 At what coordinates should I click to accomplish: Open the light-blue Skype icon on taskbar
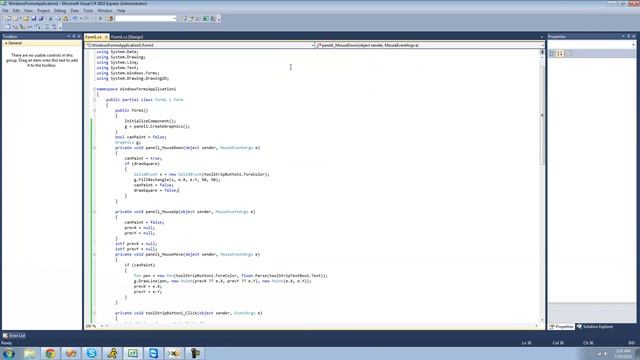coord(91,353)
